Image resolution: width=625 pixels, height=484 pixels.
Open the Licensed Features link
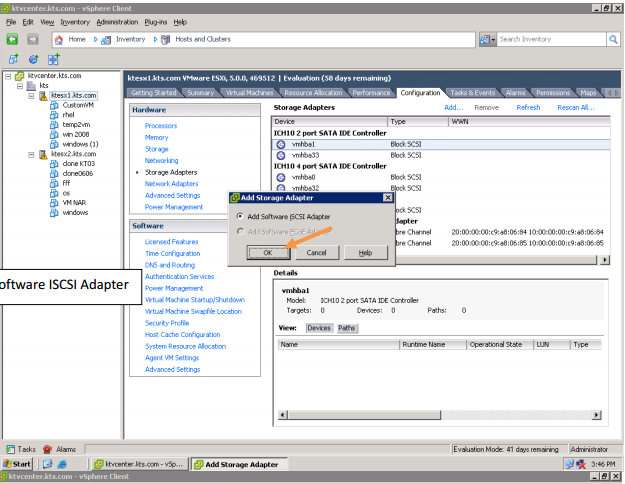coord(171,242)
